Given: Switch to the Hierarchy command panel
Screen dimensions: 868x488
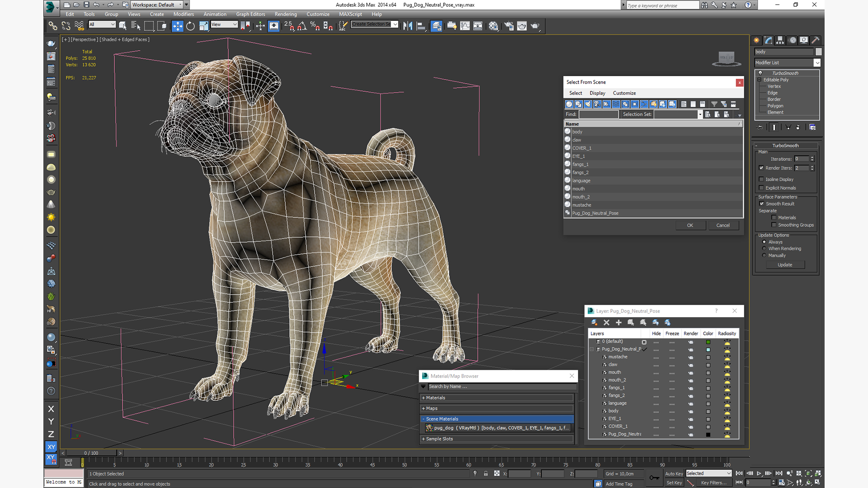Looking at the screenshot, I should pos(780,40).
